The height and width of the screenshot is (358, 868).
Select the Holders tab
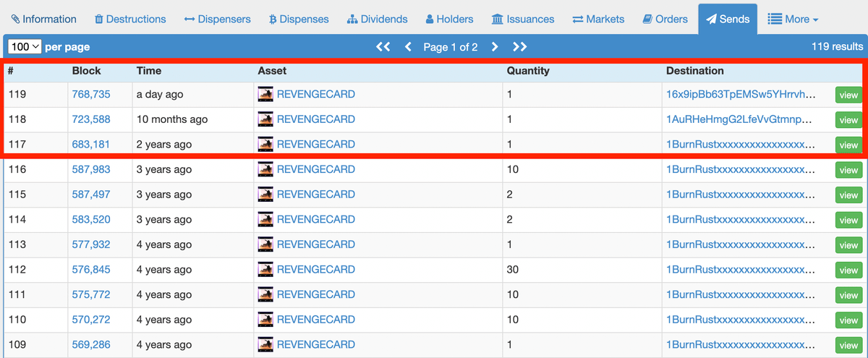point(449,19)
